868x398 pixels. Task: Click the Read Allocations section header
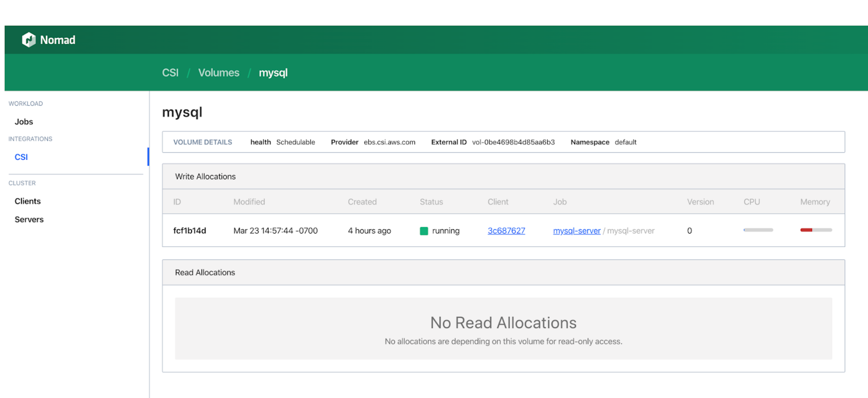[205, 272]
